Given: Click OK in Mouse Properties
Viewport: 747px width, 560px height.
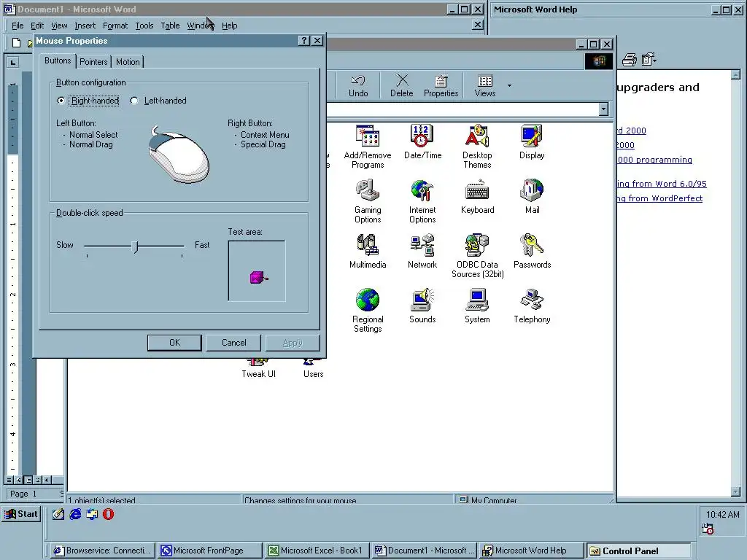Looking at the screenshot, I should [174, 343].
